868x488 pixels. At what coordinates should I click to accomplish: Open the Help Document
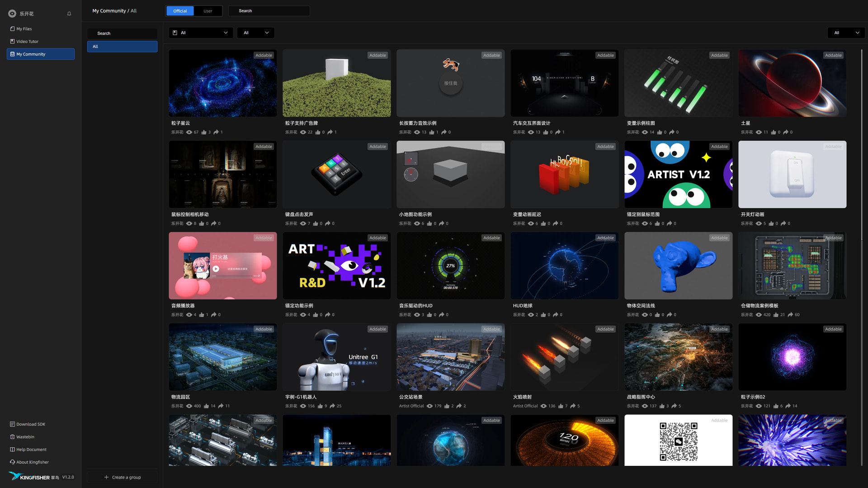click(x=31, y=449)
